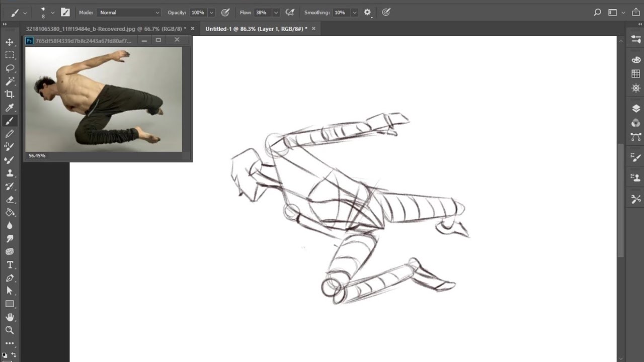Open the Swatches grid panel
This screenshot has height=362, width=644.
(636, 74)
